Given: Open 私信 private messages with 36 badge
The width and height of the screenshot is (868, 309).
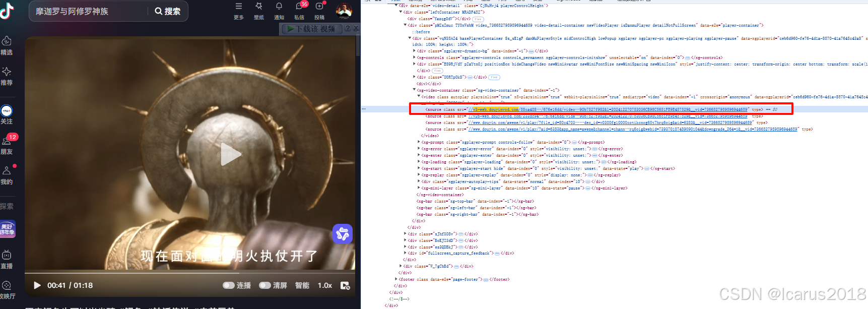Looking at the screenshot, I should click(x=300, y=11).
